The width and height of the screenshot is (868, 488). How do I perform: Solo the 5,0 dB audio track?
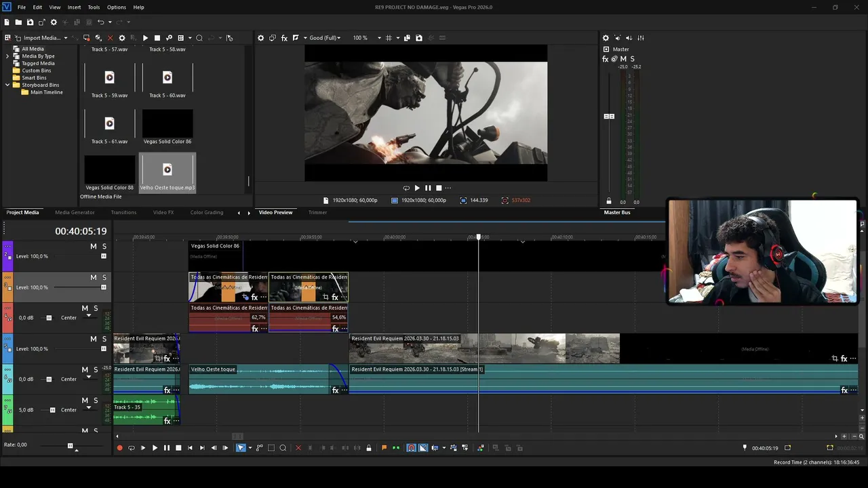pos(96,401)
